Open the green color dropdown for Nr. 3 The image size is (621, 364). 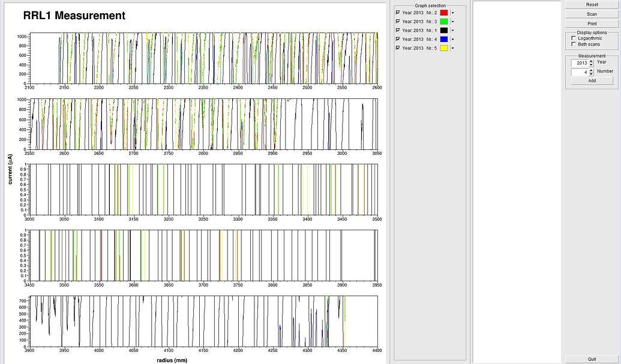[x=452, y=22]
